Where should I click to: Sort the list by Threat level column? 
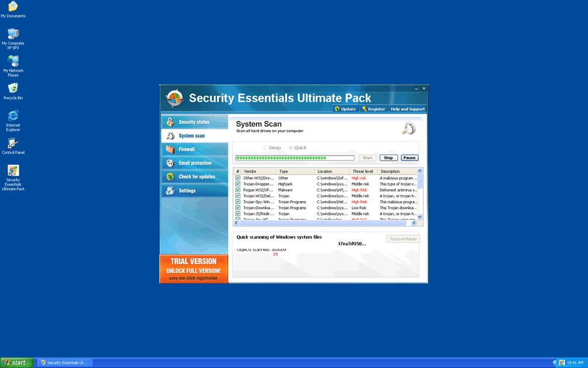point(363,171)
